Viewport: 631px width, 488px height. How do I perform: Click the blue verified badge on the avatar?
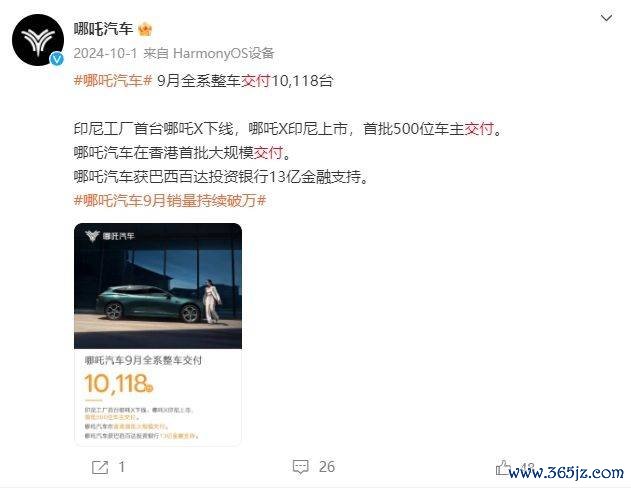point(57,59)
